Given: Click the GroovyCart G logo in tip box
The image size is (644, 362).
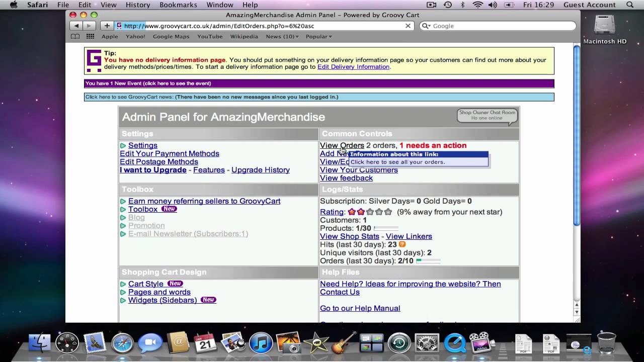Looking at the screenshot, I should 94,60.
